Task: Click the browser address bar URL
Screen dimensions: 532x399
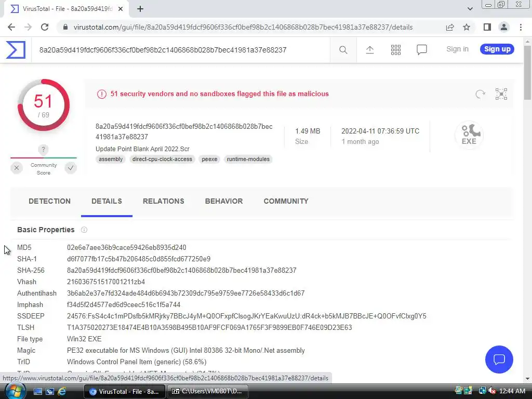Action: 243,27
